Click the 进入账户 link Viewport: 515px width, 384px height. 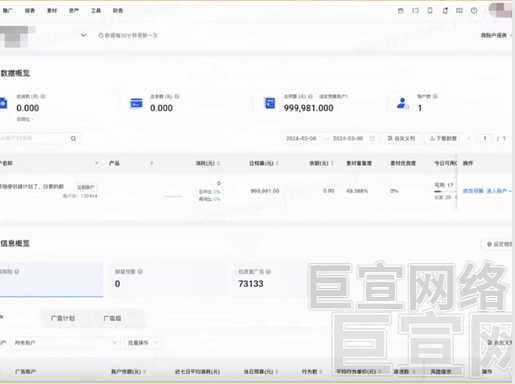pyautogui.click(x=497, y=191)
